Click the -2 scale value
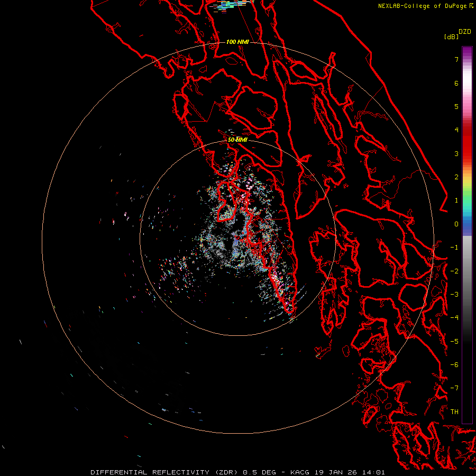The image size is (476, 476). point(454,271)
